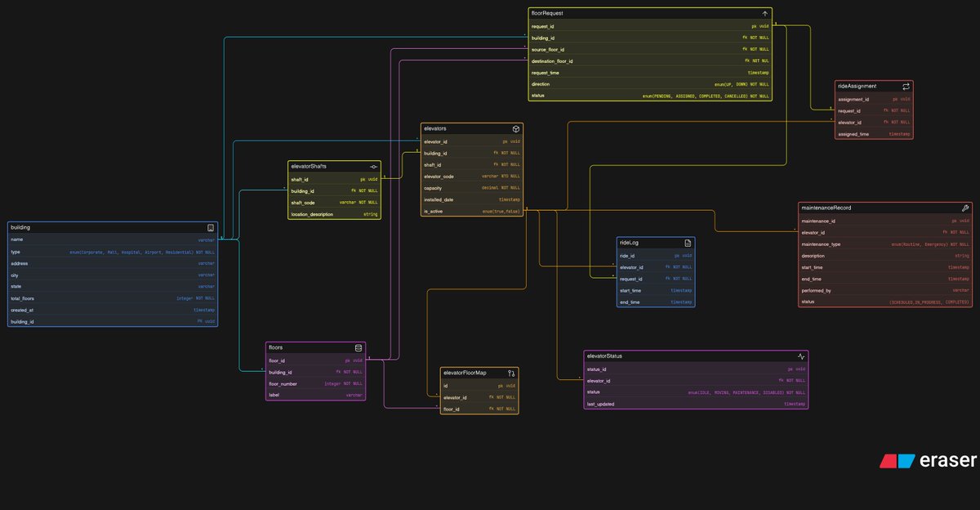Click the document icon on rideLog table
The height and width of the screenshot is (510, 980).
(688, 244)
